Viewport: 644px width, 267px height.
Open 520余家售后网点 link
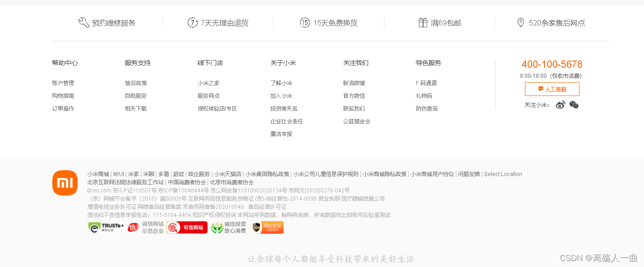pos(557,23)
